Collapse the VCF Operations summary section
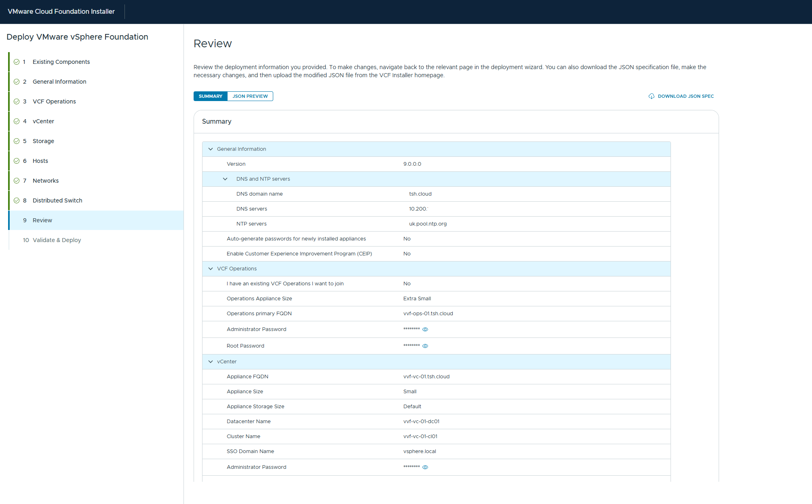 coord(211,269)
